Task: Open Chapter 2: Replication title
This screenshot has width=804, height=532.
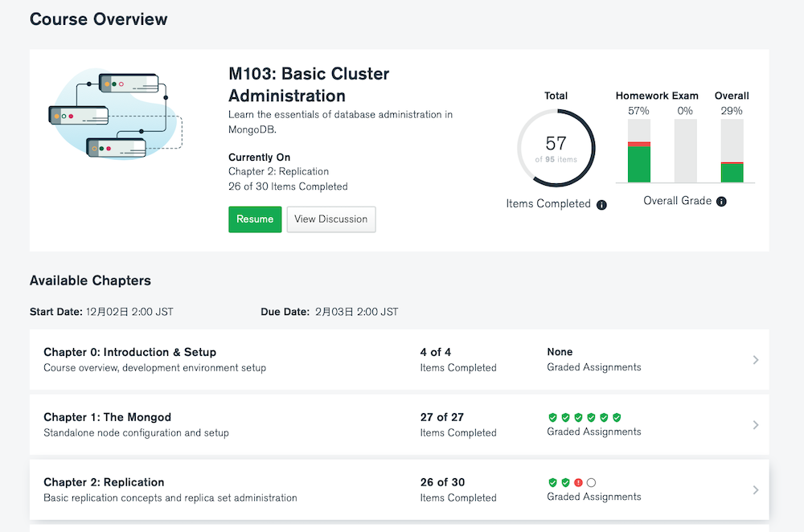Action: [x=104, y=482]
